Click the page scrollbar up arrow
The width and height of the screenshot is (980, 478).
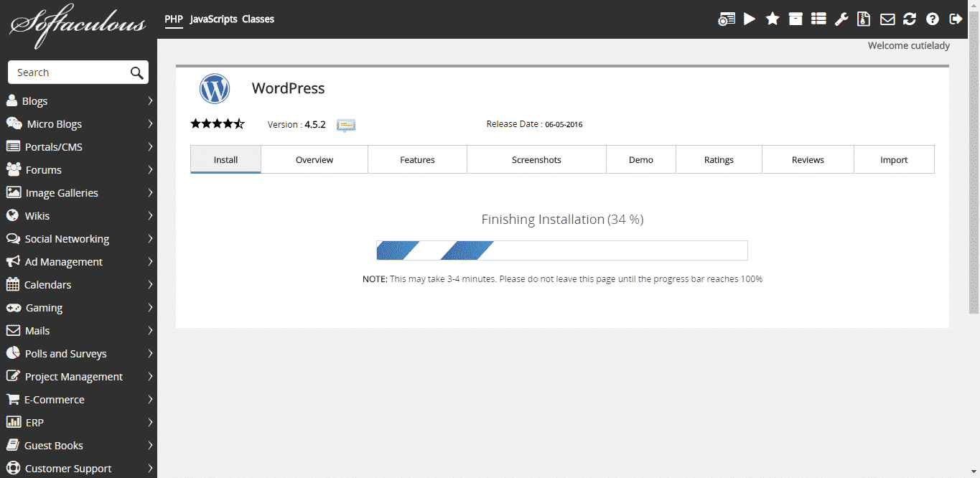(974, 5)
